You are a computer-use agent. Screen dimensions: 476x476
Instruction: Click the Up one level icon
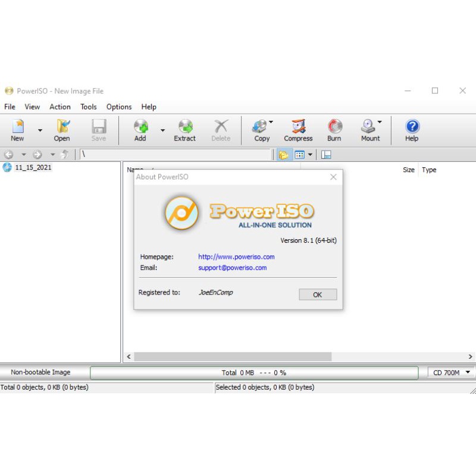[65, 155]
